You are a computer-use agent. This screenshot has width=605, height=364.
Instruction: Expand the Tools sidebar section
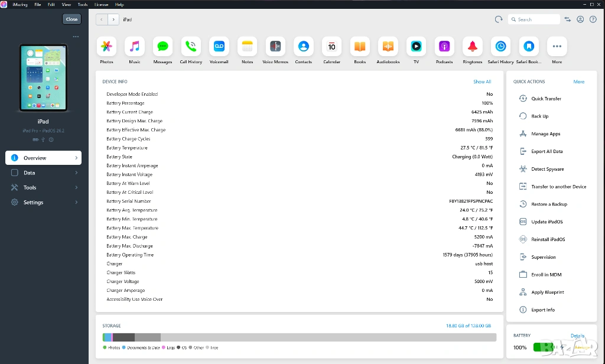[43, 188]
